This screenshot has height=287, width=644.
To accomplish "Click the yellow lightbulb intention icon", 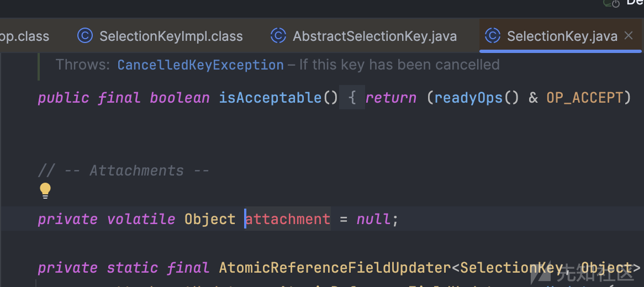I will point(45,191).
